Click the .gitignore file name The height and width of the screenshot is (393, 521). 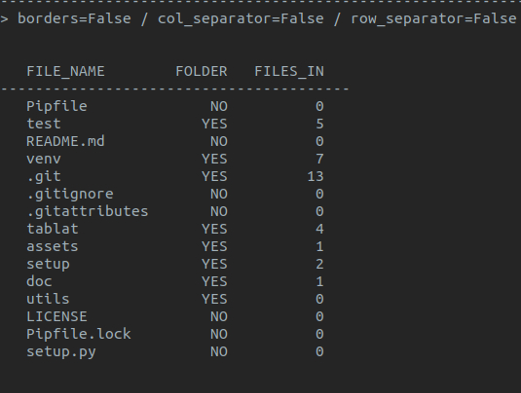70,194
